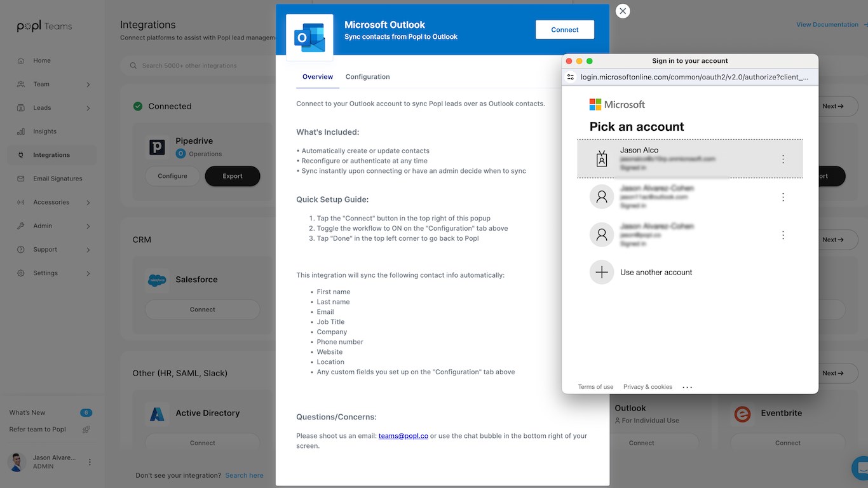Image resolution: width=868 pixels, height=488 pixels.
Task: Click the Refer team rocket icon
Action: click(x=86, y=430)
